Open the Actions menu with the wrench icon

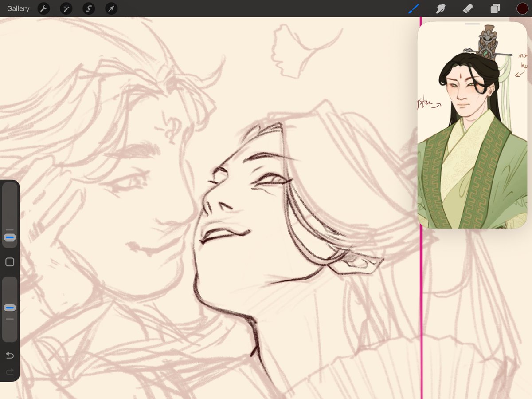pyautogui.click(x=43, y=8)
